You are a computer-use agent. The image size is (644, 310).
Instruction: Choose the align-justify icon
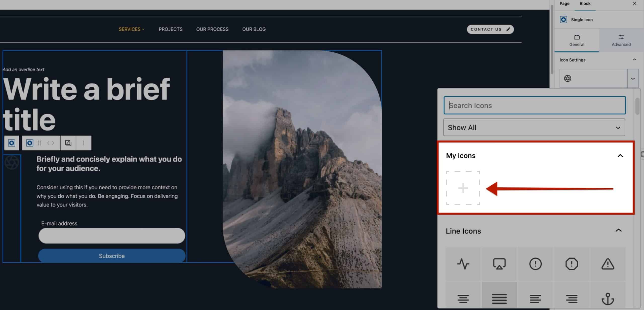coord(499,298)
